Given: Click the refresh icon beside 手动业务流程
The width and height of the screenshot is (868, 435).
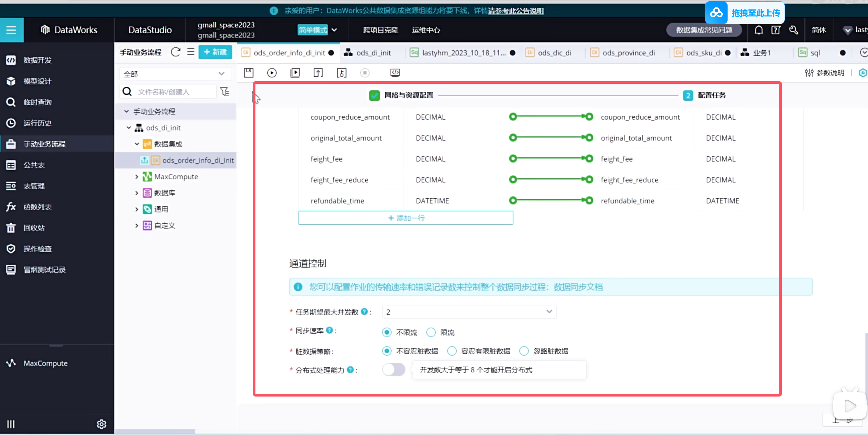Looking at the screenshot, I should 175,52.
